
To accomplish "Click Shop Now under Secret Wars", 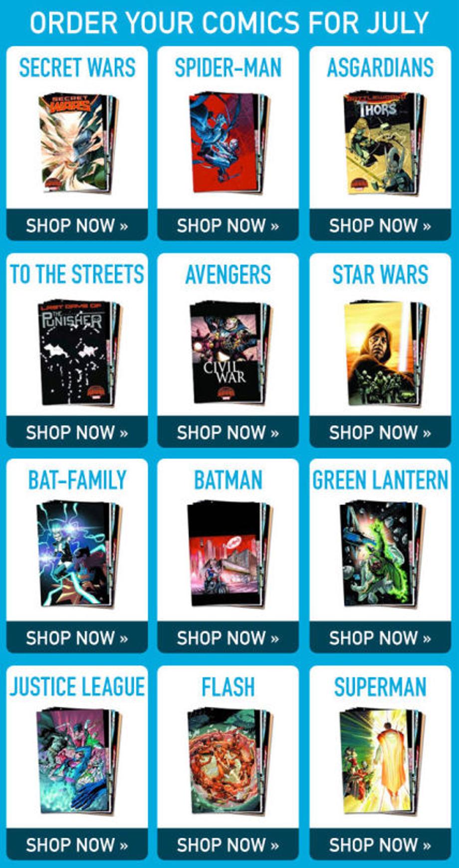I will pos(77,225).
